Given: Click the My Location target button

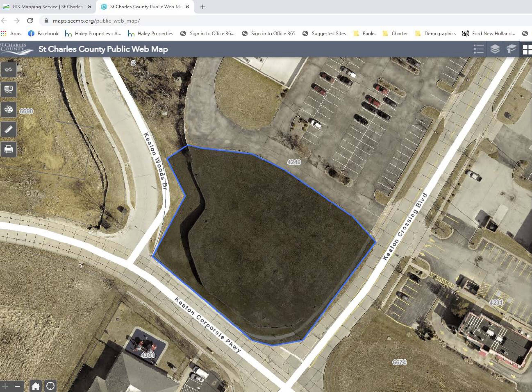Looking at the screenshot, I should click(x=50, y=386).
